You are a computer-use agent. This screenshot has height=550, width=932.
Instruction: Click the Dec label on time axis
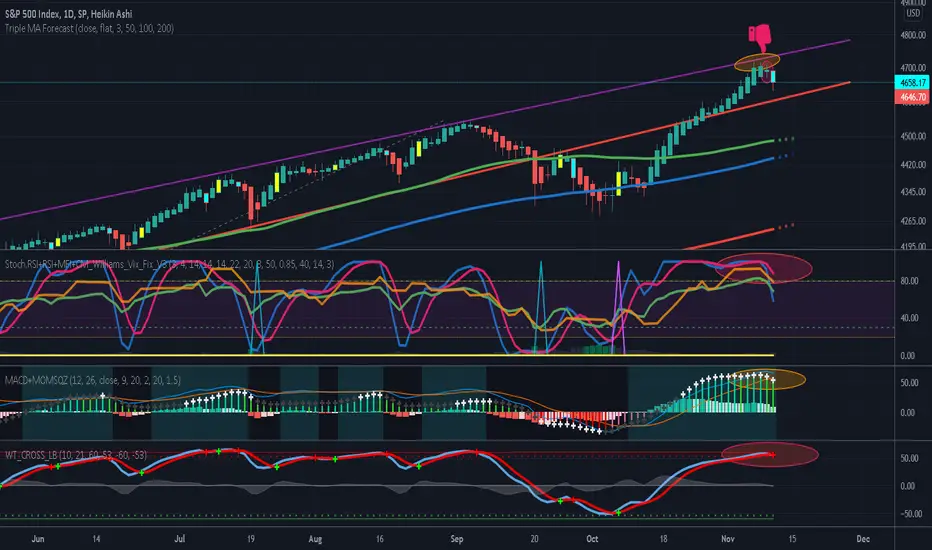(863, 539)
